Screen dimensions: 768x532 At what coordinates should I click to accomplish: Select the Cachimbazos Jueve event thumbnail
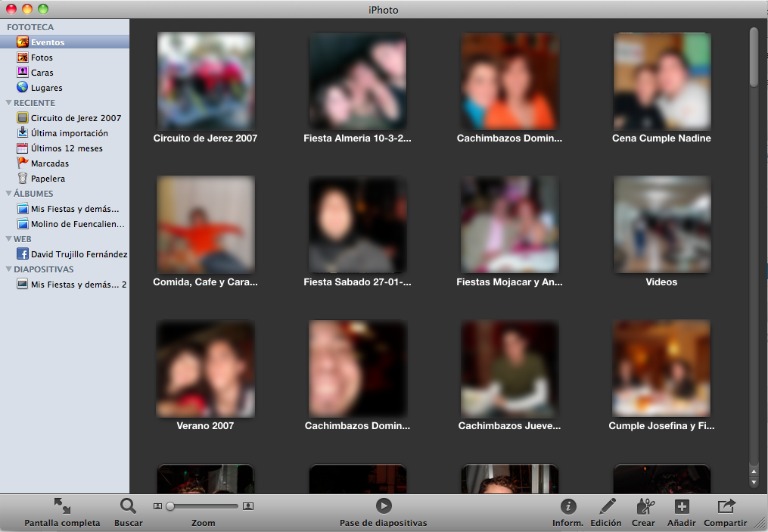pyautogui.click(x=510, y=369)
